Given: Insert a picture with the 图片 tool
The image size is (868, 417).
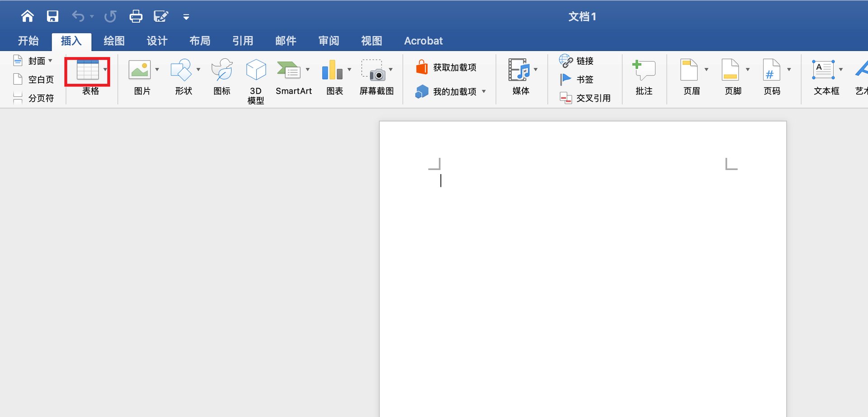Looking at the screenshot, I should click(x=140, y=77).
